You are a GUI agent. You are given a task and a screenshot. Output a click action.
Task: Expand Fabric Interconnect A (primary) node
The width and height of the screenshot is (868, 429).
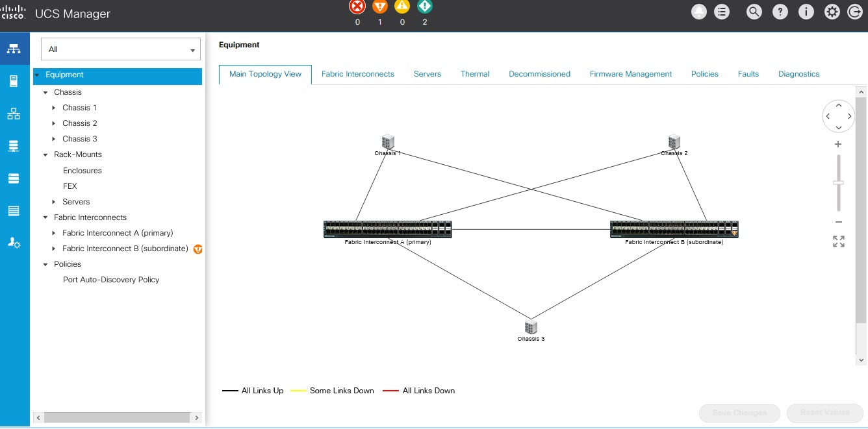pos(54,233)
